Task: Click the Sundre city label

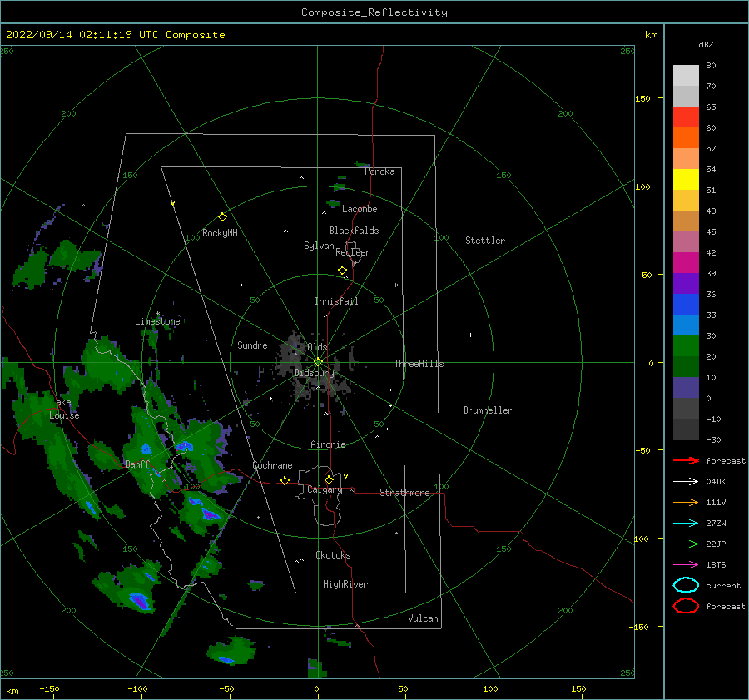Action: coord(252,345)
